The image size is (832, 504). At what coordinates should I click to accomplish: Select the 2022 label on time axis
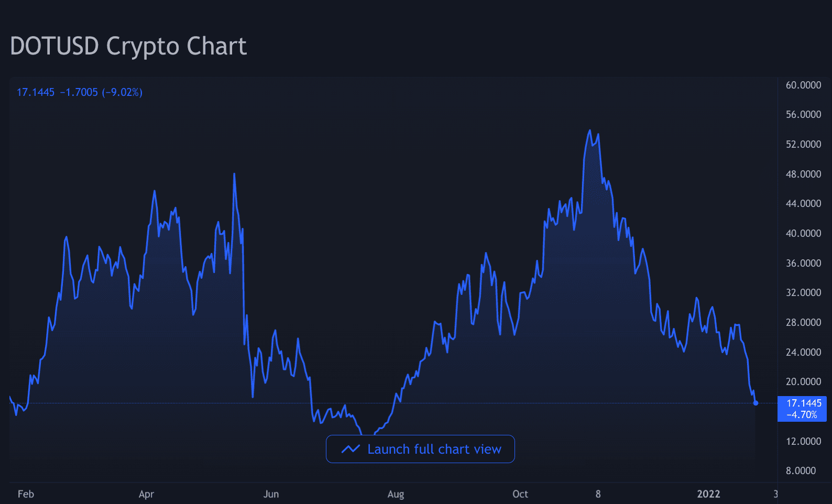click(708, 494)
